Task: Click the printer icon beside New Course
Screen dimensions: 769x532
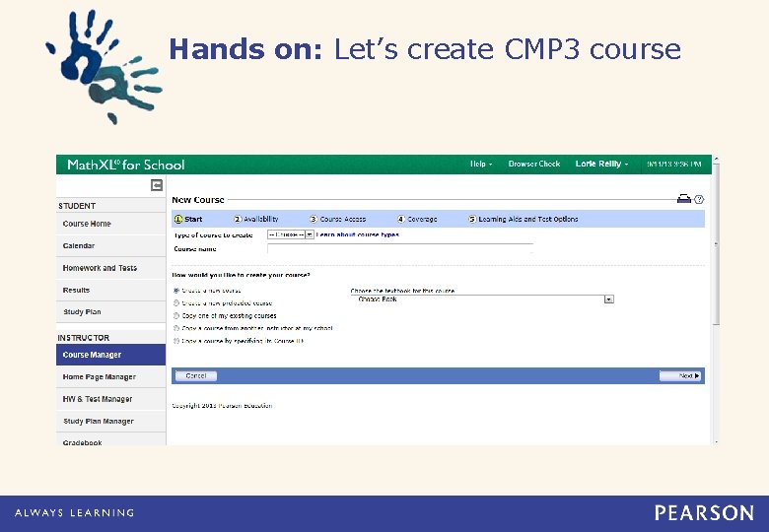Action: pos(683,199)
